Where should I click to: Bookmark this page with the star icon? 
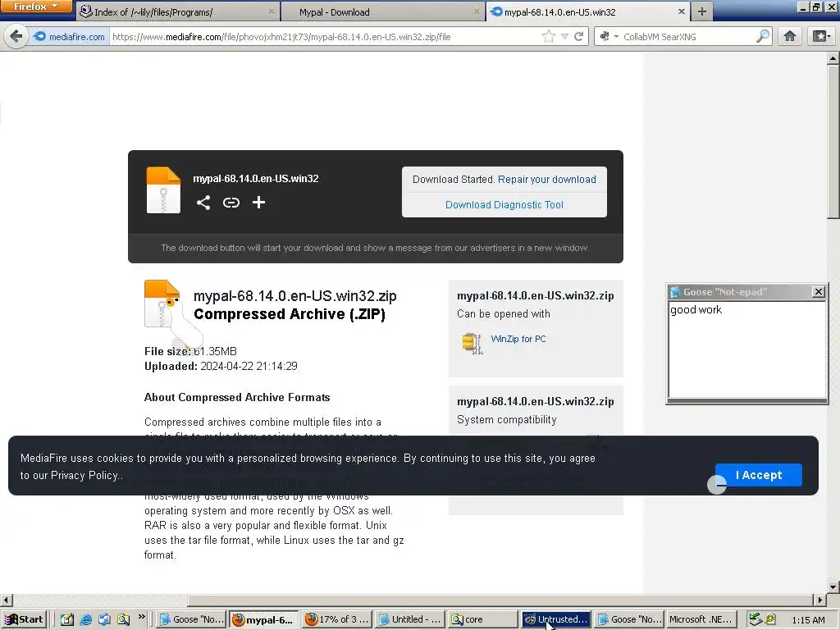click(x=548, y=36)
